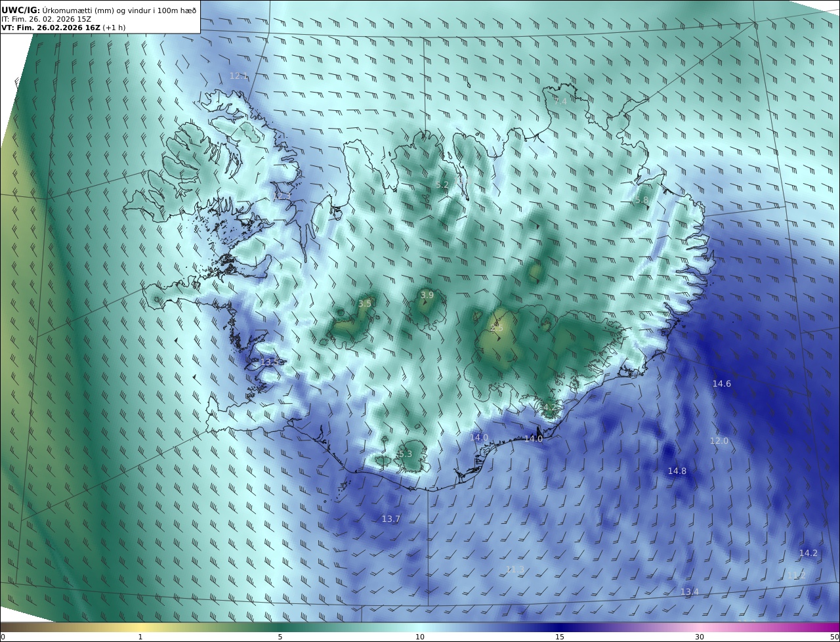Click the 14.6 value over the sea
Image resolution: width=840 pixels, height=642 pixels.
[722, 383]
